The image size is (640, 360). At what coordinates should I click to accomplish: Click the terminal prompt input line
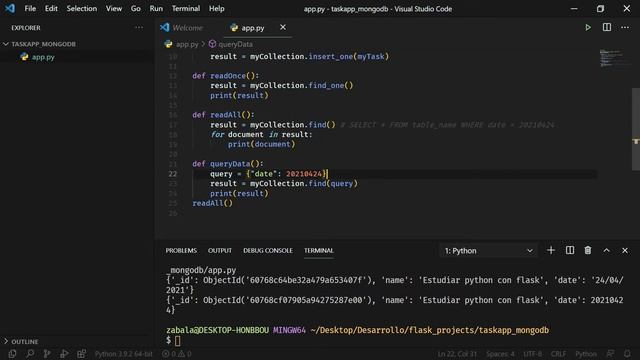[x=178, y=340]
